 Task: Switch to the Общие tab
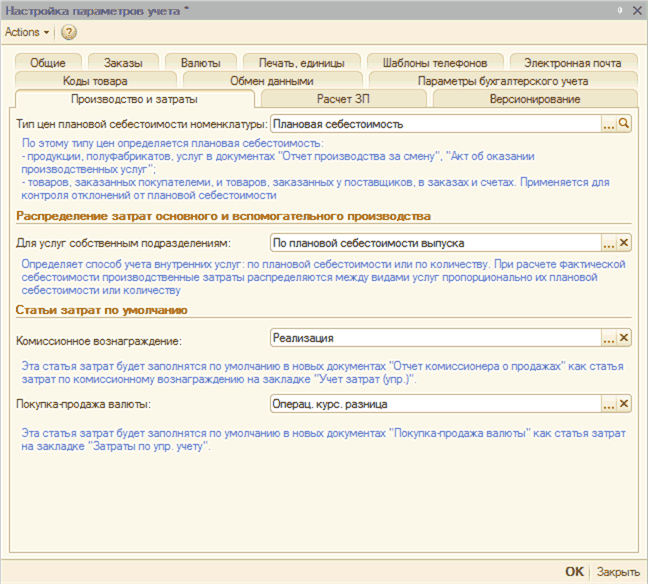(48, 62)
